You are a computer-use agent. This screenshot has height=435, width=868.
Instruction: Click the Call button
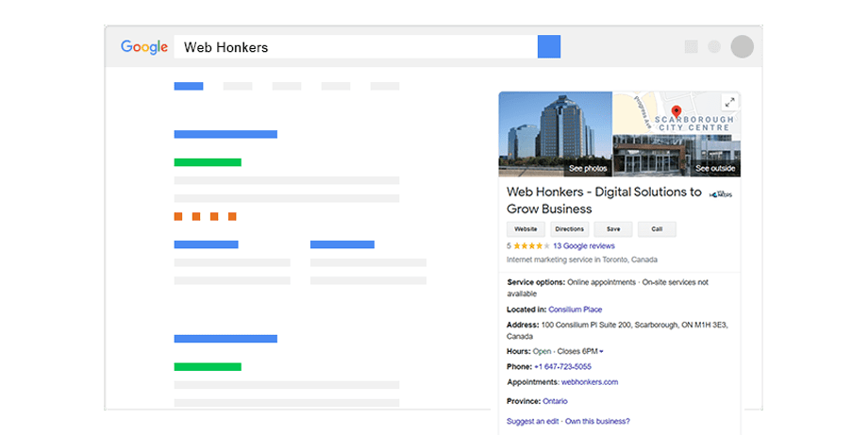pos(657,229)
